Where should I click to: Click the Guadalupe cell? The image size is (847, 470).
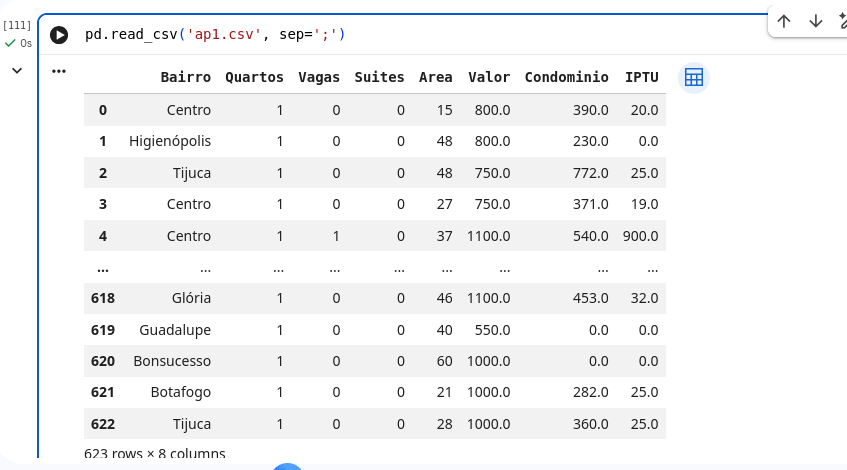pos(175,330)
